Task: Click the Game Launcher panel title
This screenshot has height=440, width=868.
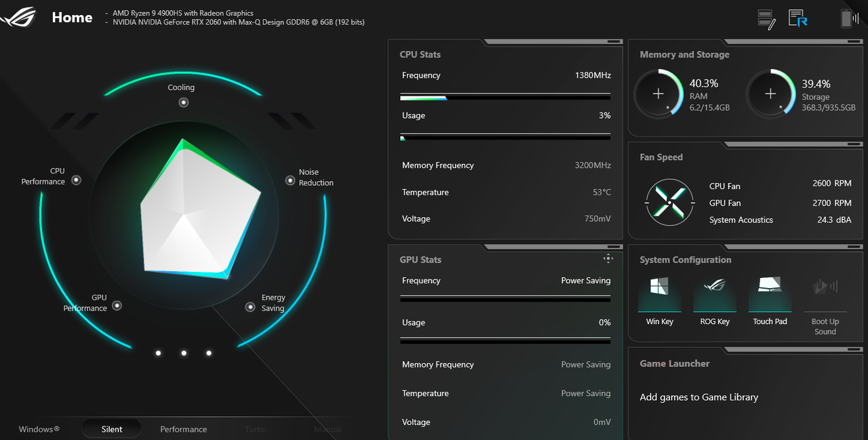Action: (675, 363)
